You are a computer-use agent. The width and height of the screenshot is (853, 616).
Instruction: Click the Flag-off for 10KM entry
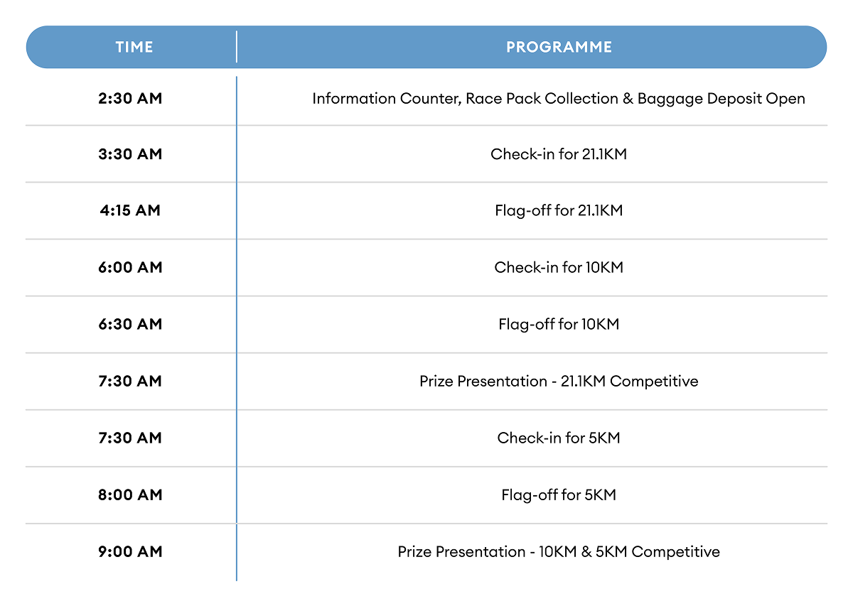[x=559, y=325]
